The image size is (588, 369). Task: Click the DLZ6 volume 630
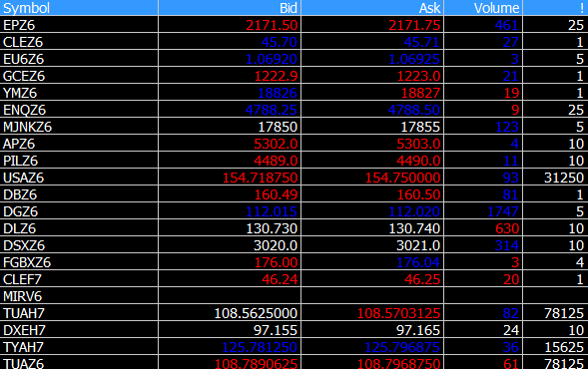click(507, 228)
